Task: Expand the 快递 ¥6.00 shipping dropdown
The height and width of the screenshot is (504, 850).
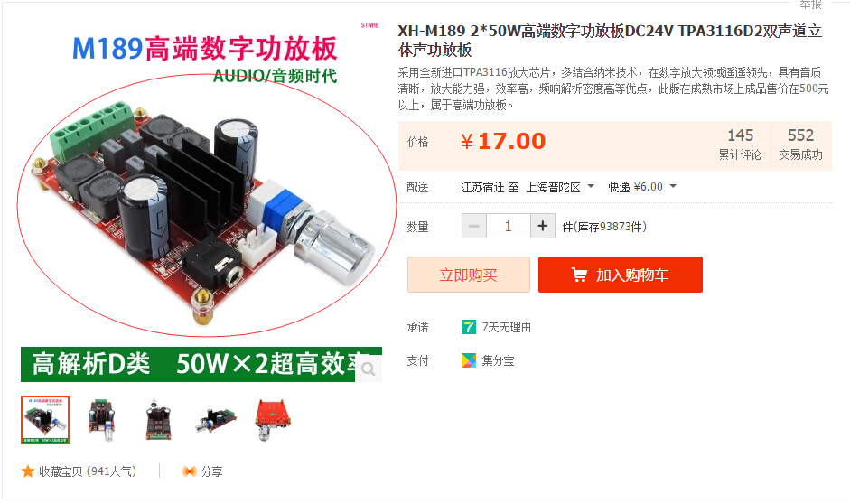Action: point(642,187)
